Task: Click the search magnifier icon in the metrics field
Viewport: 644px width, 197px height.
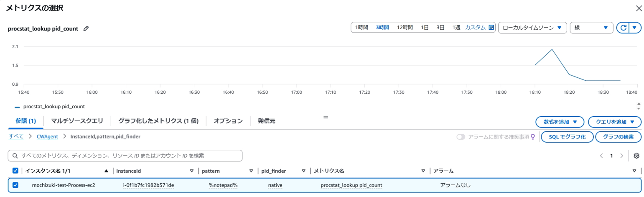Action: [15, 156]
